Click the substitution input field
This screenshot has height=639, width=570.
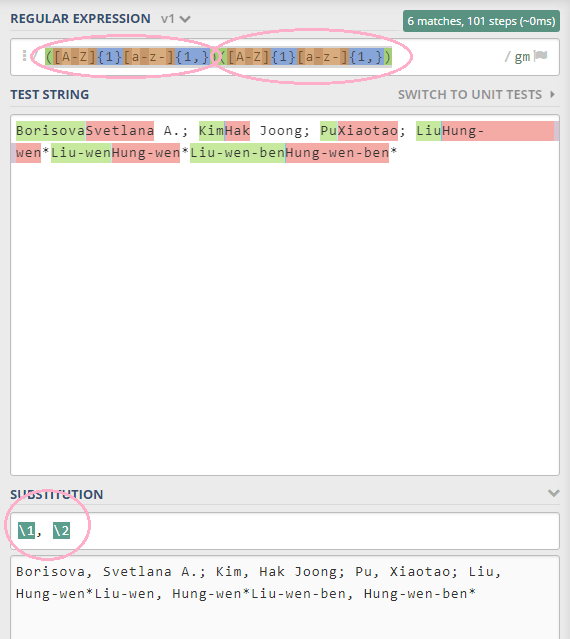click(285, 531)
